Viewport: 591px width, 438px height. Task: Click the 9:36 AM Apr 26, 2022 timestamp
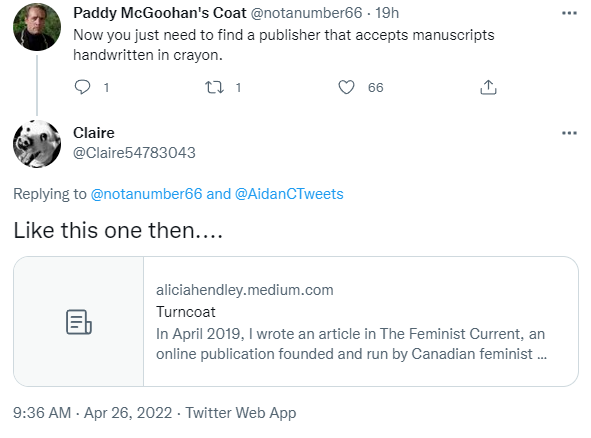click(x=92, y=413)
